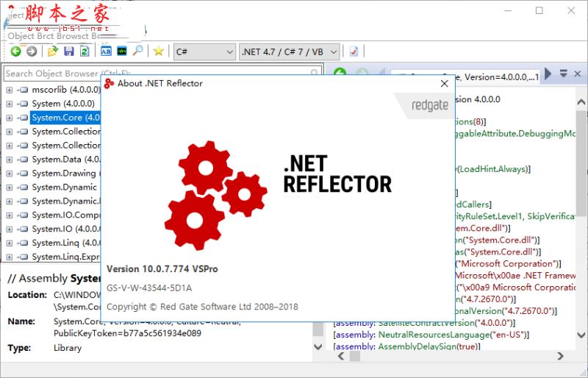Close the decompiler tab with its X
The width and height of the screenshot is (588, 378).
[x=578, y=74]
